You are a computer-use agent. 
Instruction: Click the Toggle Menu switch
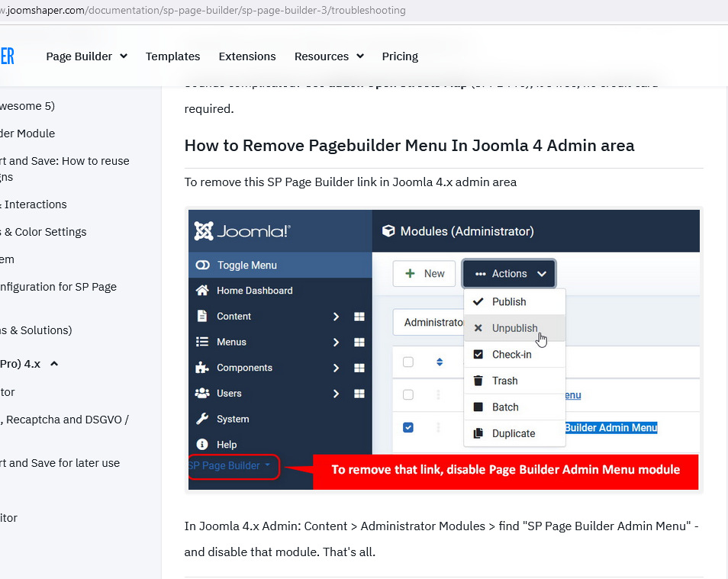(202, 265)
